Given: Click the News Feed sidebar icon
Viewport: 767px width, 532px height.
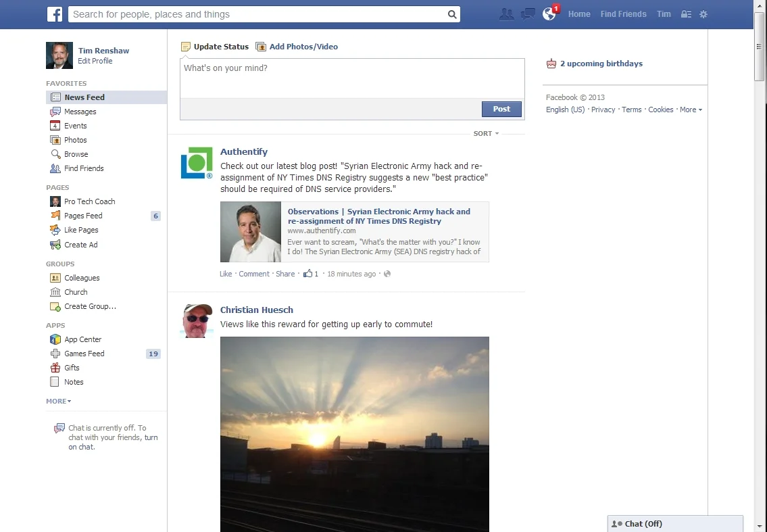Looking at the screenshot, I should click(x=56, y=97).
